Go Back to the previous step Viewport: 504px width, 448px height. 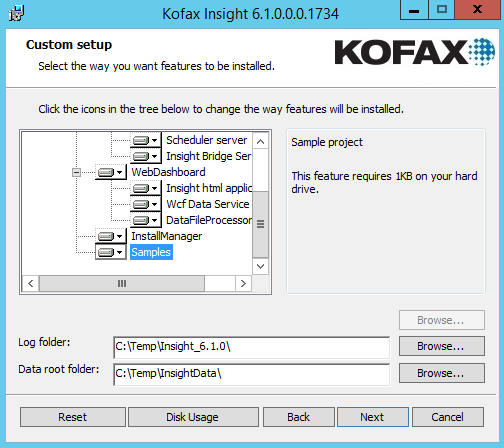299,417
